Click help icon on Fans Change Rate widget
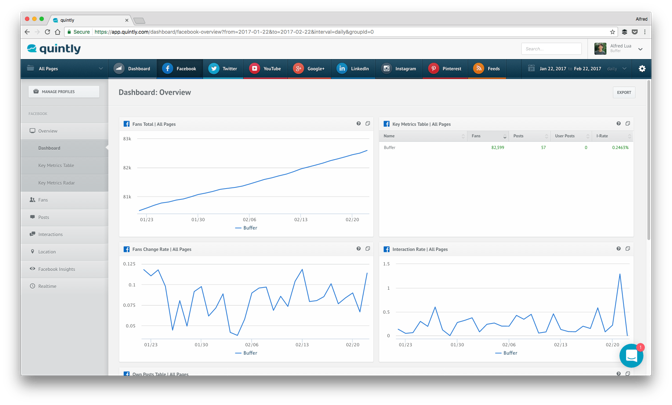Image resolution: width=672 pixels, height=405 pixels. (358, 249)
